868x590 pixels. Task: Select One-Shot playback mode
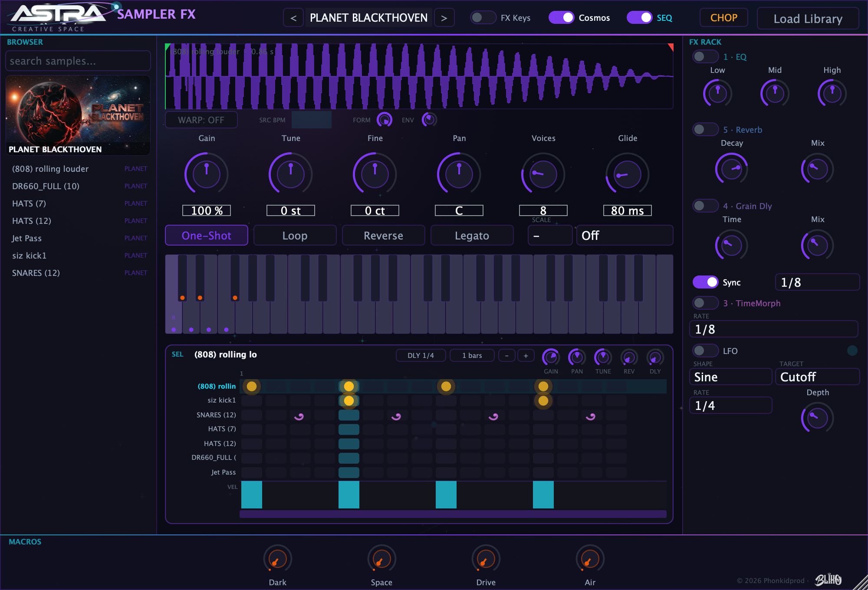(207, 235)
